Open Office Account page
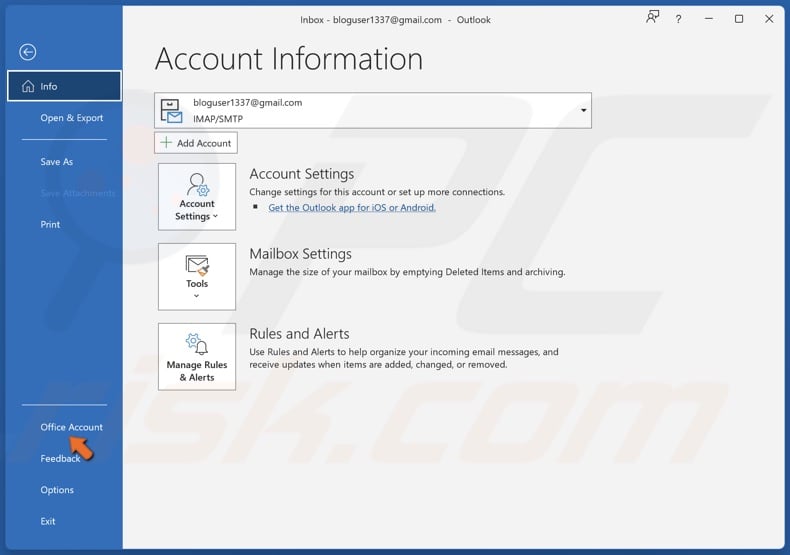 tap(71, 427)
